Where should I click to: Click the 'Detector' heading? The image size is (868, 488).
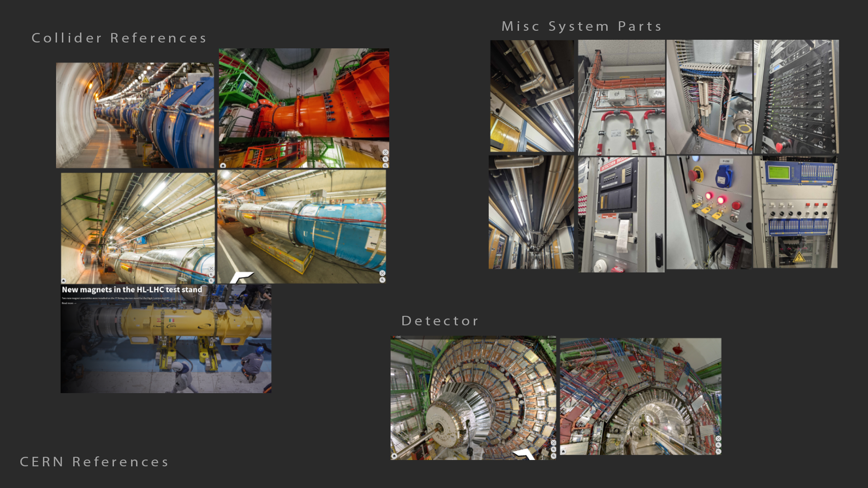coord(440,321)
